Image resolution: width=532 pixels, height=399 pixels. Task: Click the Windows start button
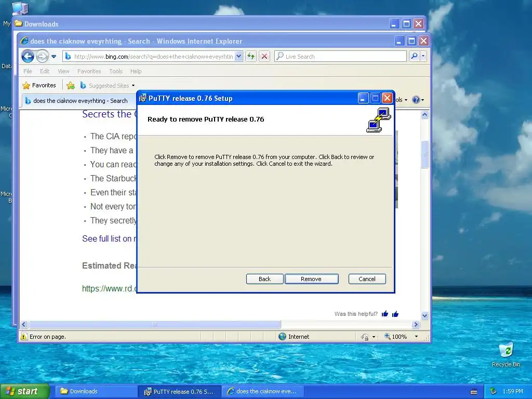(24, 391)
